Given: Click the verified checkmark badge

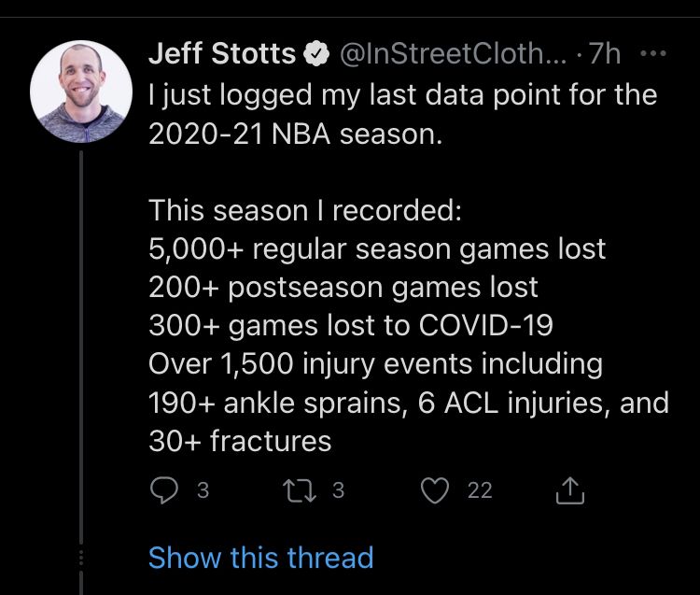Looking at the screenshot, I should (x=316, y=53).
